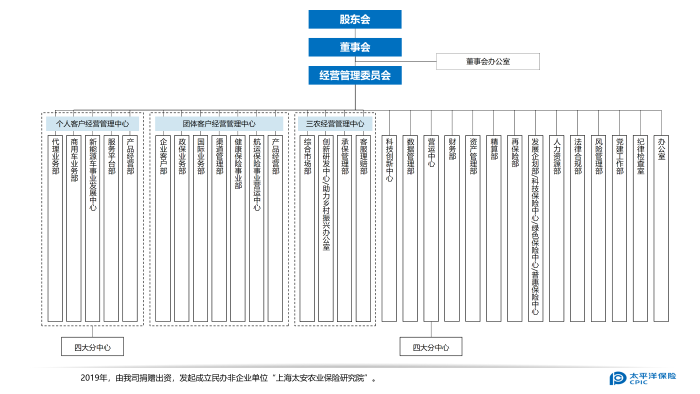This screenshot has width=700, height=394.
Task: Click 产品经营部 under 团体客户经营管理中心
Action: point(275,228)
